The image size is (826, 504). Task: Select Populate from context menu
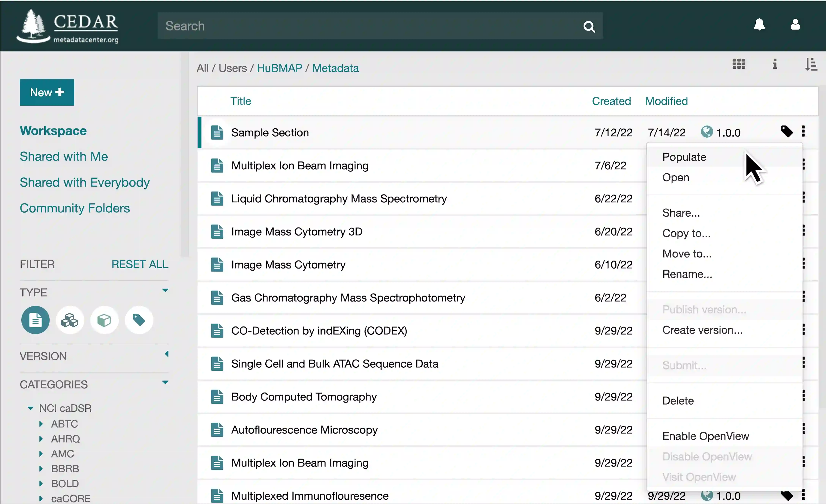click(x=684, y=157)
